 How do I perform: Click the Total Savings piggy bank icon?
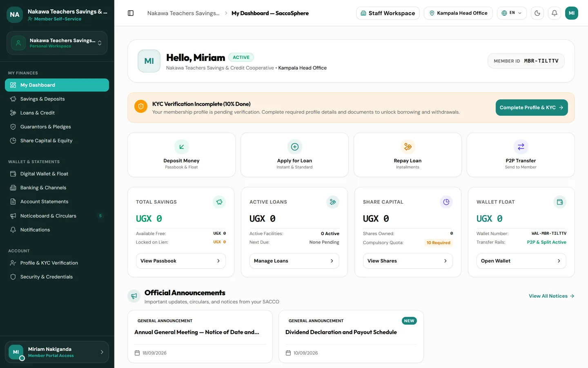[219, 202]
